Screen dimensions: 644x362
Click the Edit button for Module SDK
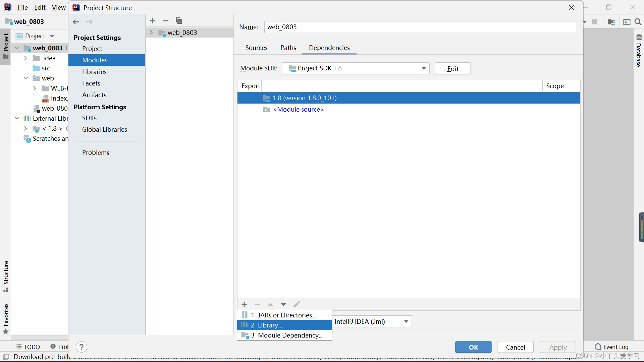tap(452, 68)
